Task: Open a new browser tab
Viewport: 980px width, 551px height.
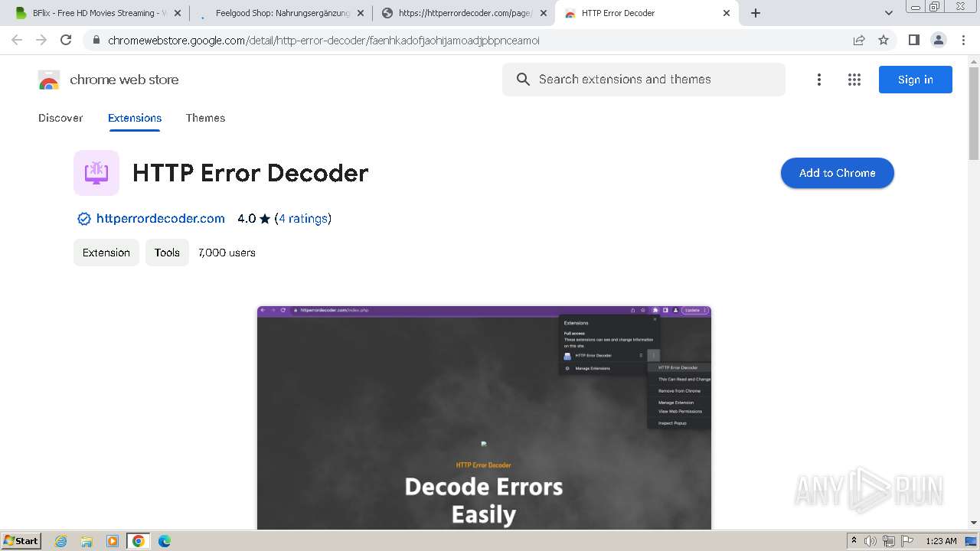Action: pos(756,13)
